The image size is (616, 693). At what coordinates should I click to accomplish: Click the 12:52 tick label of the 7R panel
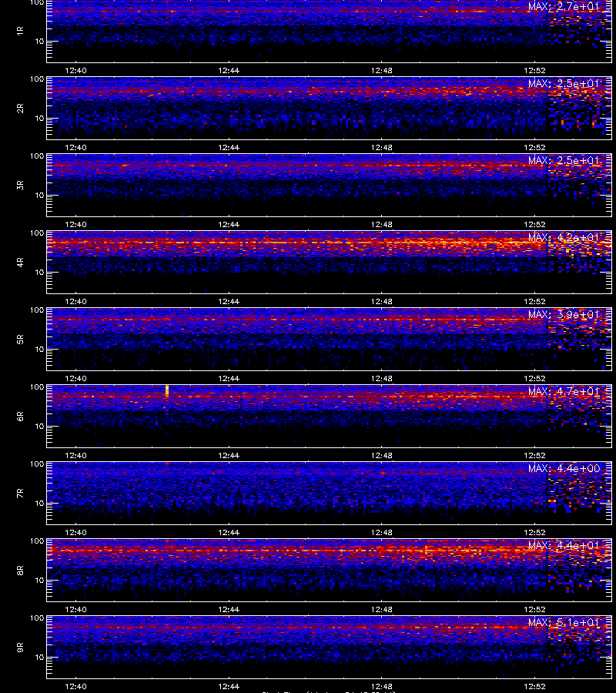click(x=534, y=533)
